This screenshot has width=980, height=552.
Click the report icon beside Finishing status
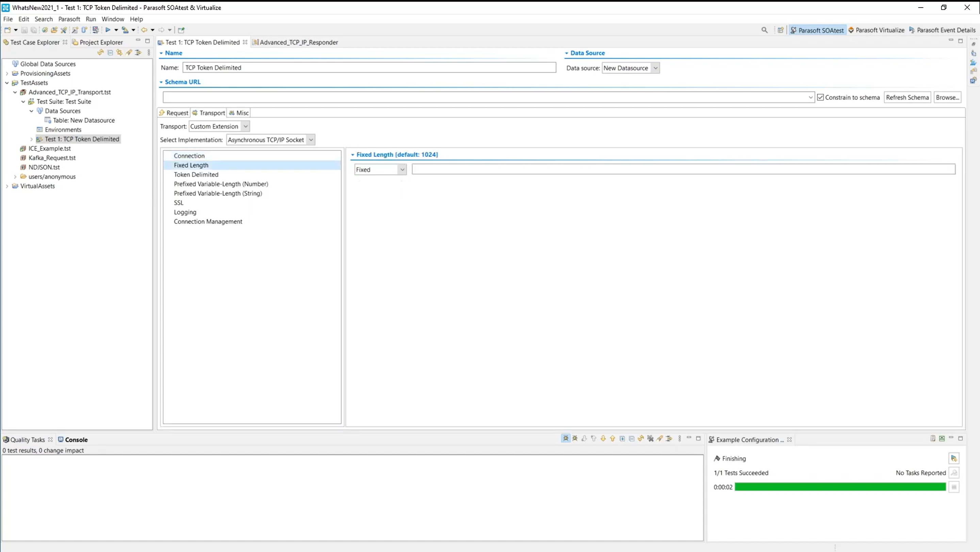coord(954,458)
